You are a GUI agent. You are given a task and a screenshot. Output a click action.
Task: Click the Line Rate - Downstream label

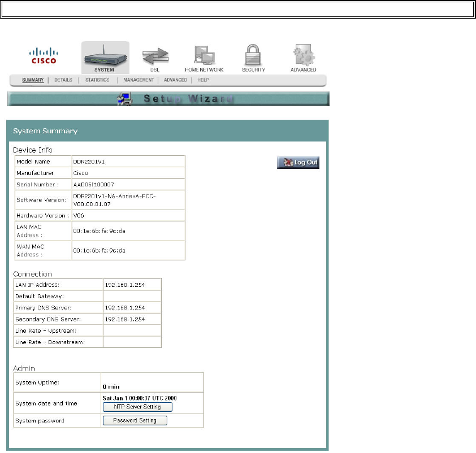click(50, 342)
